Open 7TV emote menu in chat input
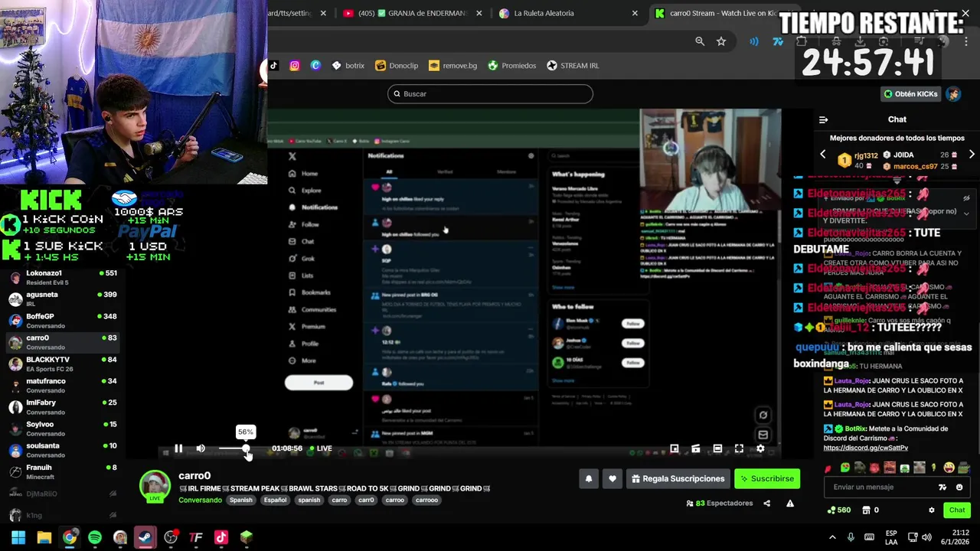This screenshot has height=551, width=980. (942, 487)
